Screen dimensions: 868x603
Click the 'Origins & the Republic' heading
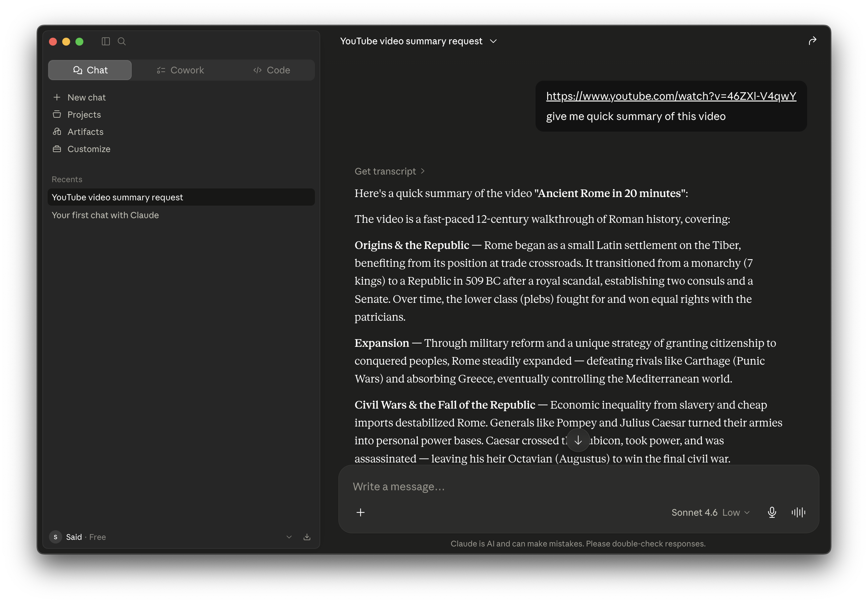point(412,245)
